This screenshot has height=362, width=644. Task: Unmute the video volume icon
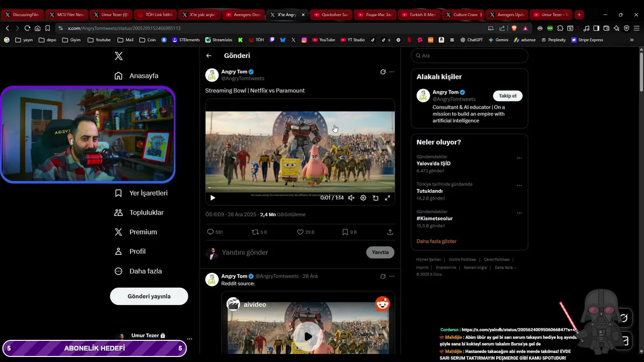tap(351, 198)
